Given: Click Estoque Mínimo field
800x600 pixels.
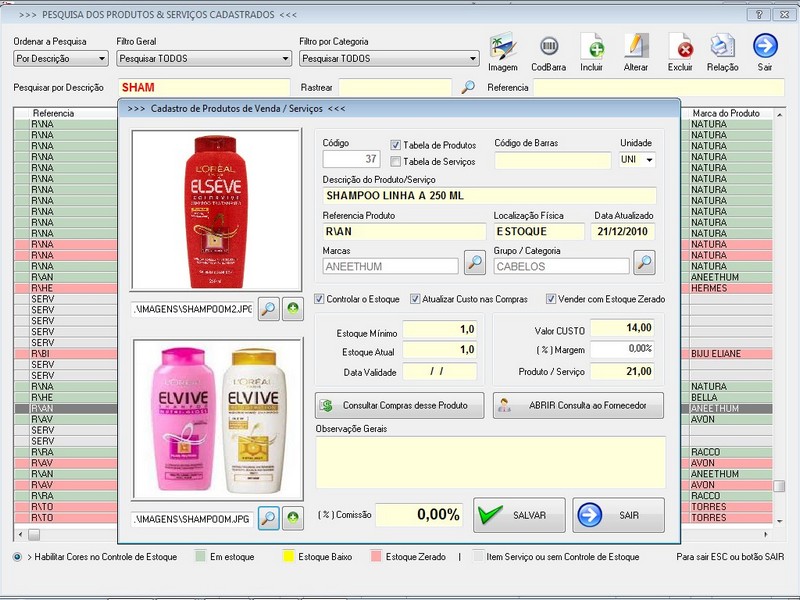Looking at the screenshot, I should [440, 329].
